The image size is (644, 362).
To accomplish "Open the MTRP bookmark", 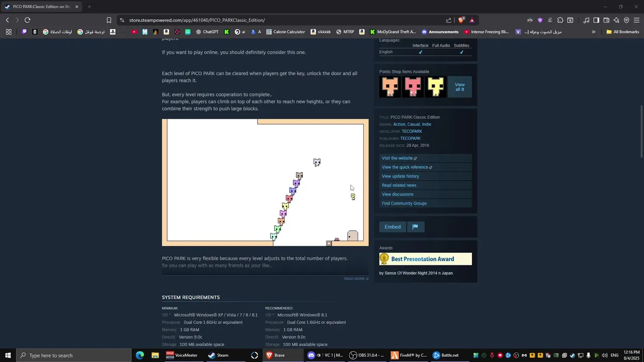I will [x=345, y=32].
